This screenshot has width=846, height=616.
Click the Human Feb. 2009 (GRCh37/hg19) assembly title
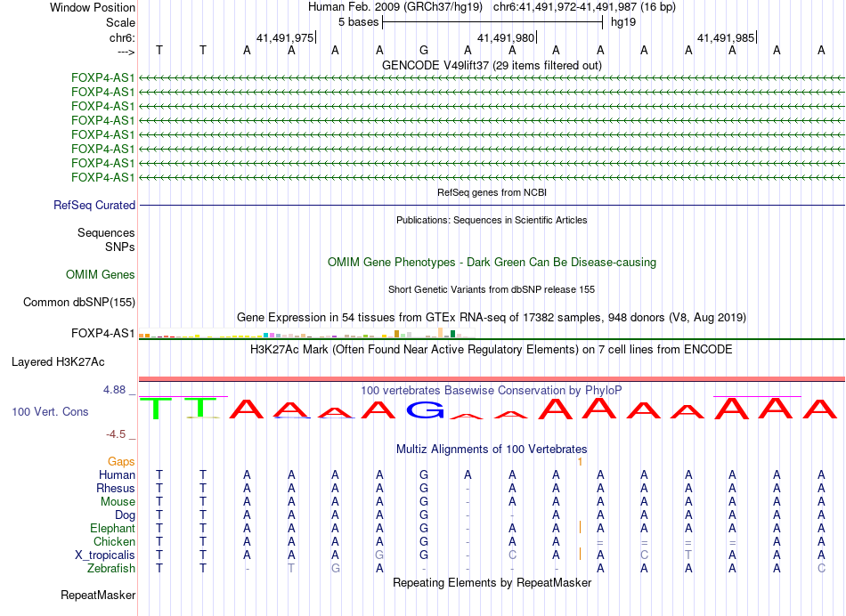pos(397,7)
